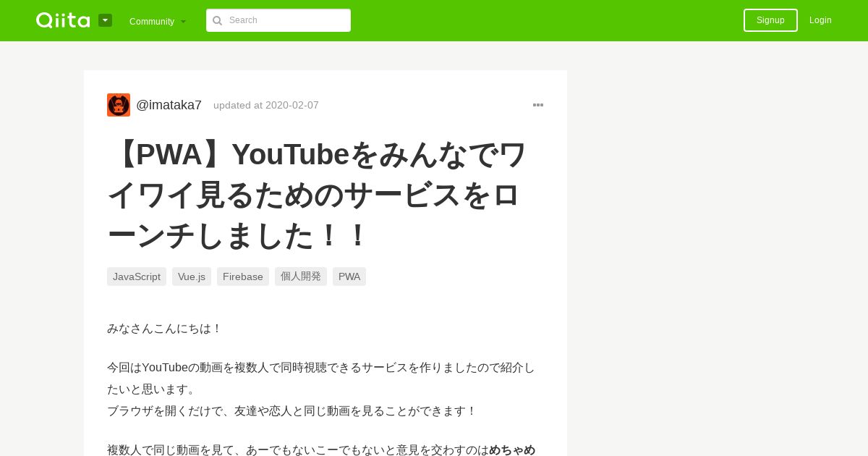Select the Vue.js tag
868x456 pixels.
[x=192, y=276]
